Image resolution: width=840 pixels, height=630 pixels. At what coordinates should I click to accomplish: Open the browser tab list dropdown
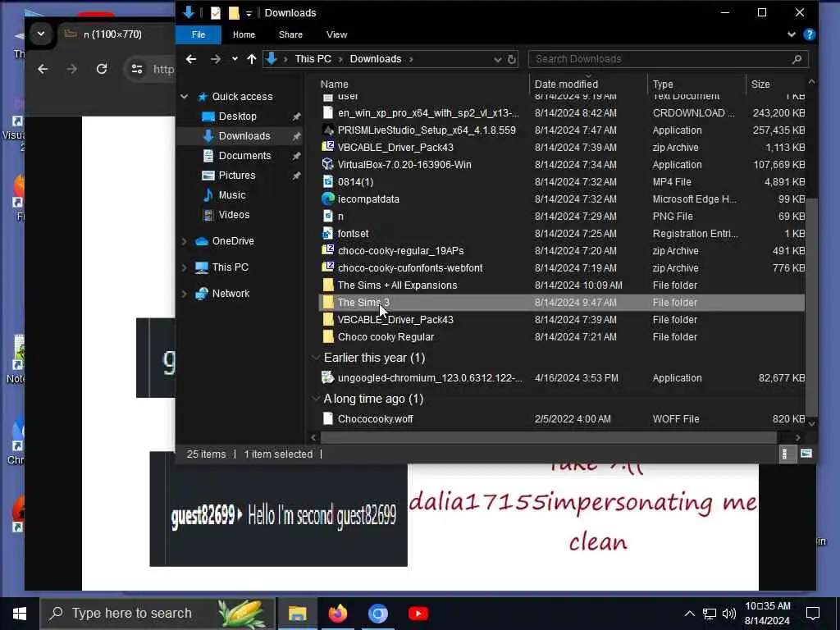click(41, 34)
